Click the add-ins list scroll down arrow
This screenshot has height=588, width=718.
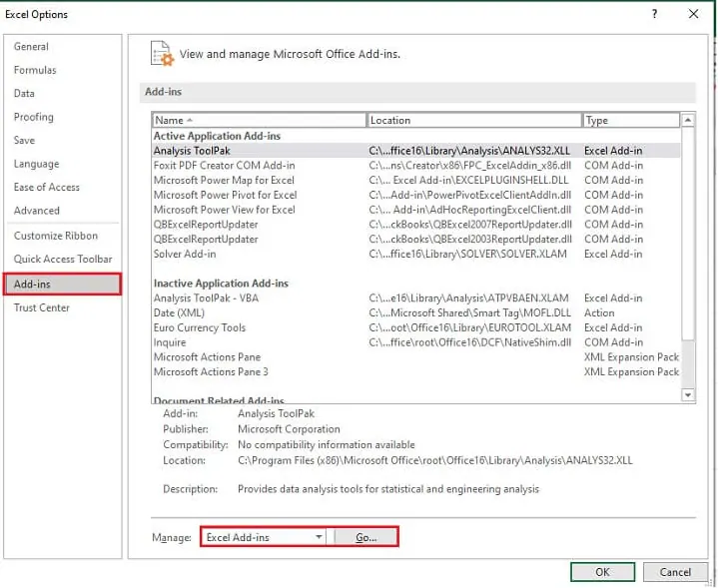click(688, 394)
